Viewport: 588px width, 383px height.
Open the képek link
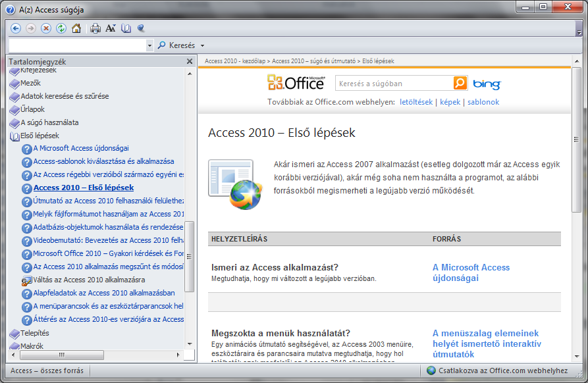point(450,102)
